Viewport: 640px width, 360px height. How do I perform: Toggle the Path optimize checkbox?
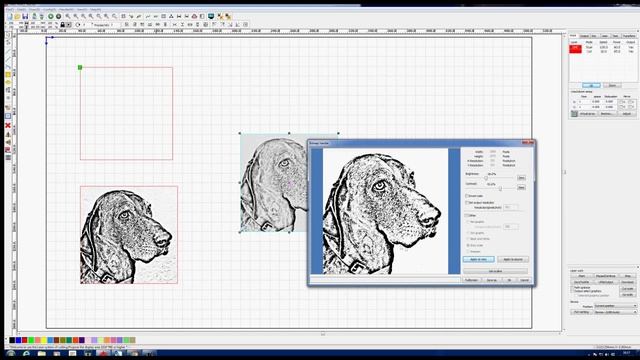[x=572, y=288]
